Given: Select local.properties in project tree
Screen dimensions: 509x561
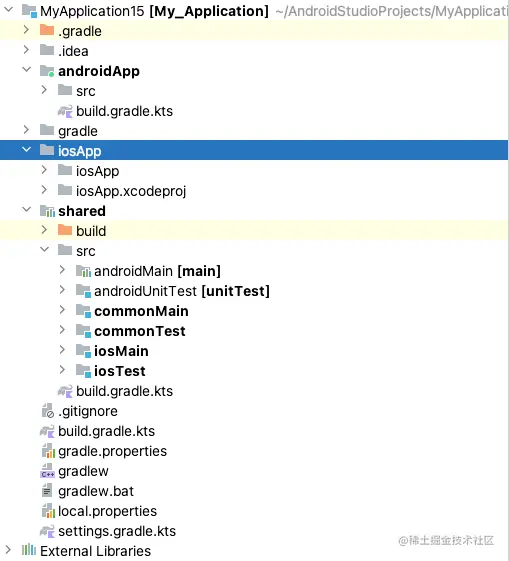Looking at the screenshot, I should (x=107, y=511).
